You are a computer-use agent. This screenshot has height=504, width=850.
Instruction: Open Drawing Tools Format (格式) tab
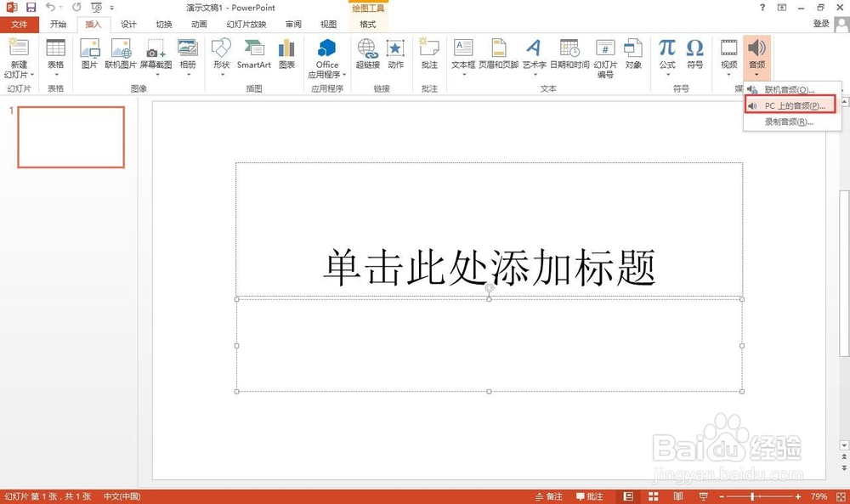(x=367, y=25)
